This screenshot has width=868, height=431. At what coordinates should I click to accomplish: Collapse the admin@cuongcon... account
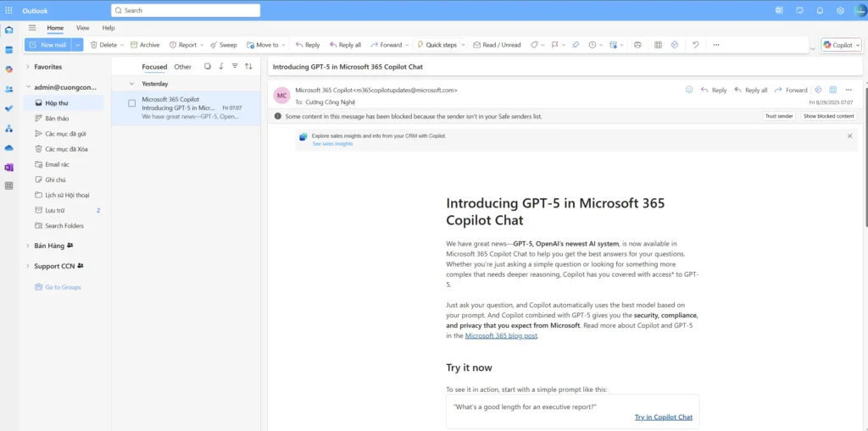coord(28,87)
